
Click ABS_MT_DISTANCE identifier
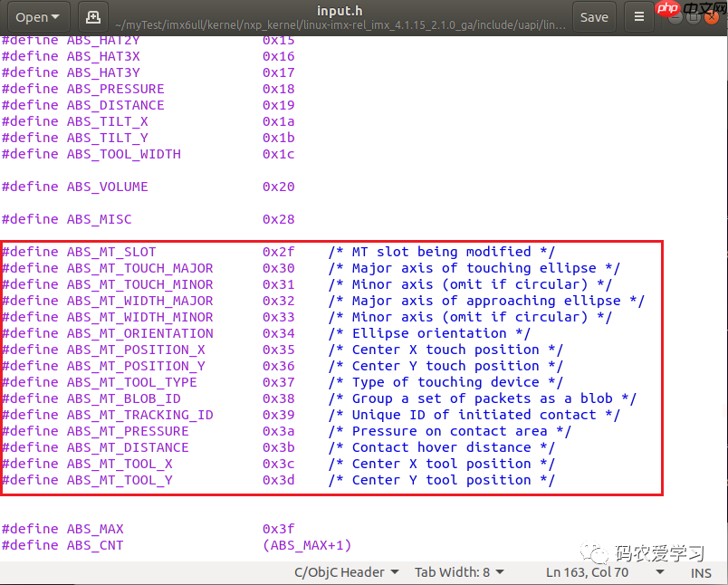[x=128, y=447]
